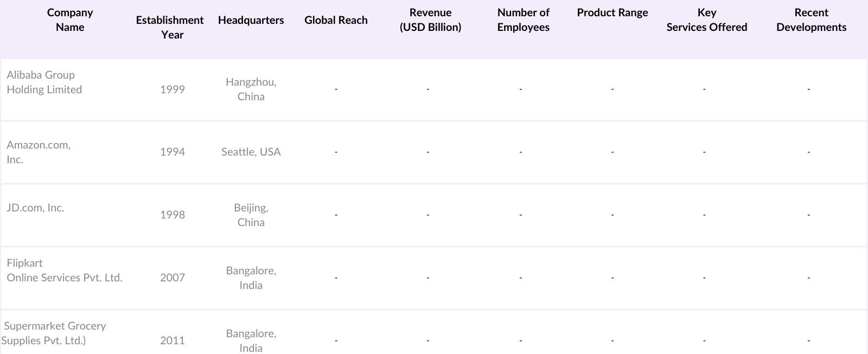868x354 pixels.
Task: Click Amazon row Revenue dash
Action: pyautogui.click(x=428, y=152)
